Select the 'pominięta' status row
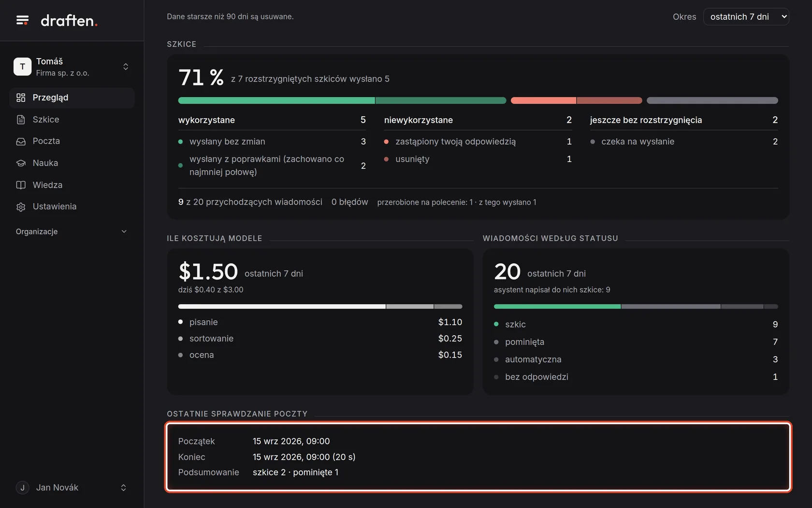Image resolution: width=812 pixels, height=508 pixels. pyautogui.click(x=636, y=342)
